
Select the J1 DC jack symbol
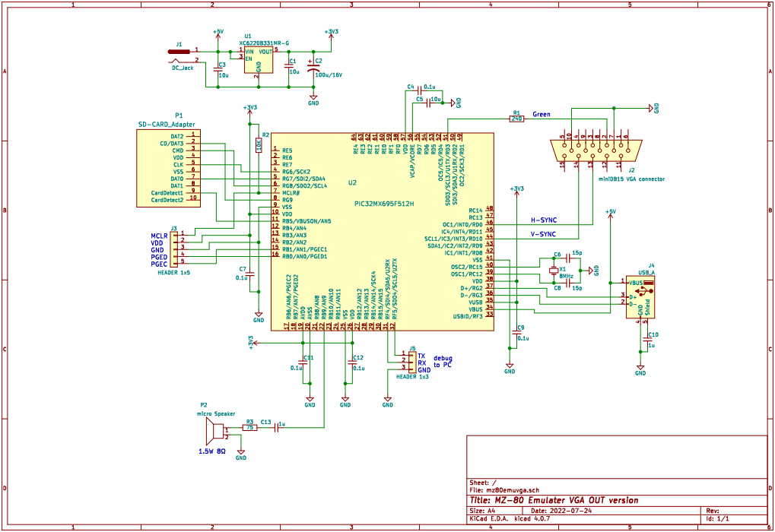click(180, 55)
